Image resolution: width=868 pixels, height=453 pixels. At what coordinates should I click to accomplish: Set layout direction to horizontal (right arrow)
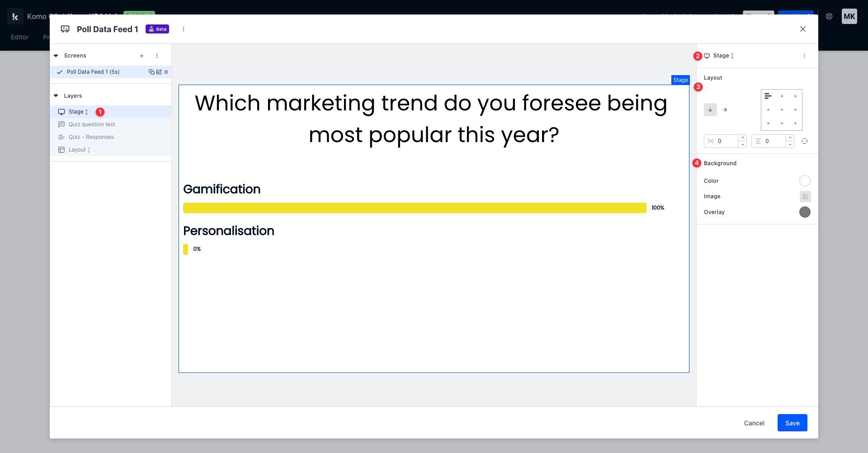(x=725, y=110)
